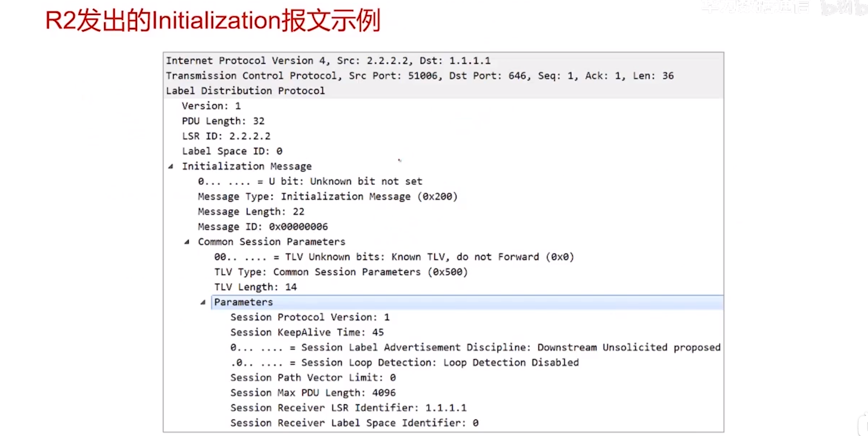868x436 pixels.
Task: Click 'Session Max PDU Length: 4096' field
Action: coord(313,393)
